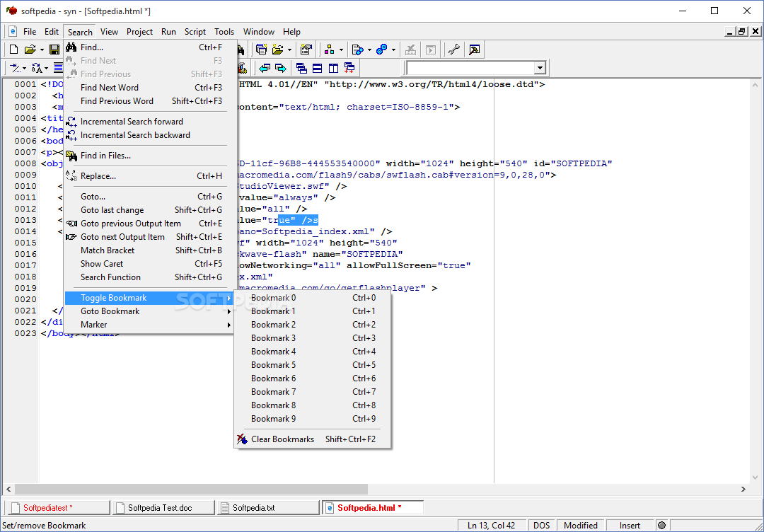The height and width of the screenshot is (532, 764).
Task: Tile windows horizontally icon
Action: 317,68
